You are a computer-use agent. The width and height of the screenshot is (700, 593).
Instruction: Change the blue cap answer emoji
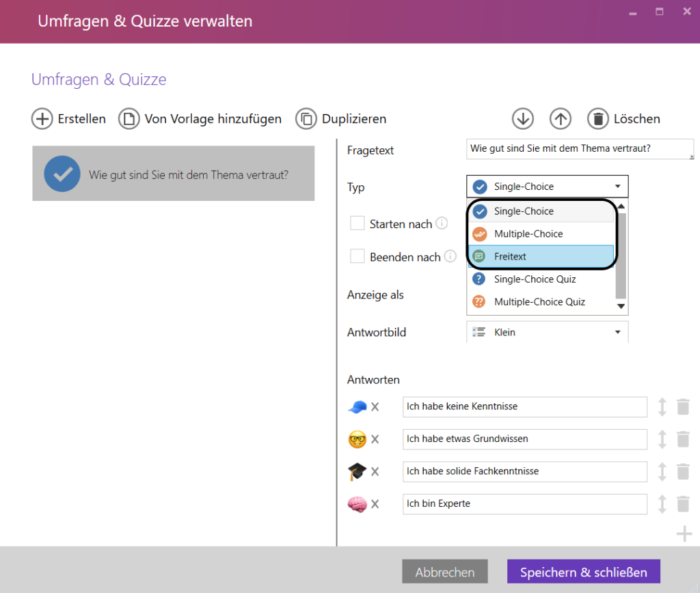pyautogui.click(x=357, y=406)
